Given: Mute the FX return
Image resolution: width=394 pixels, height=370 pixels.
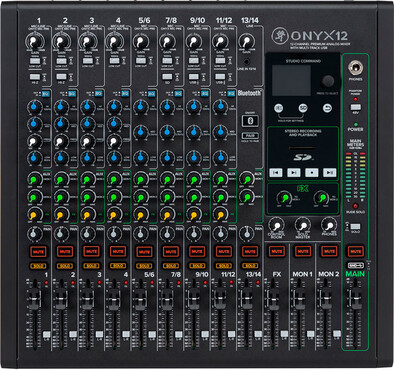Looking at the screenshot, I should pyautogui.click(x=277, y=251).
